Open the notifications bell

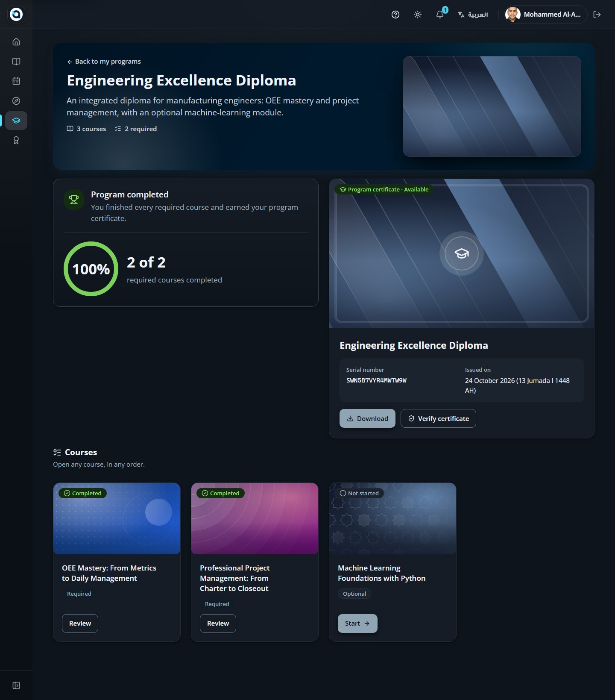pyautogui.click(x=440, y=15)
